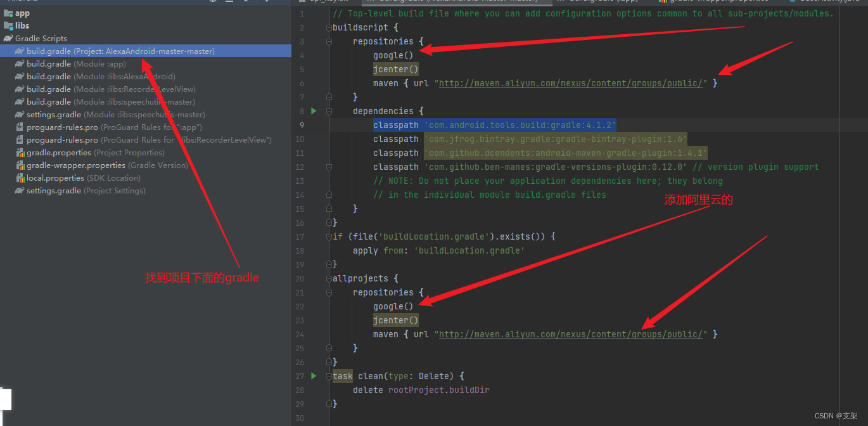Collapse the if buildLocation.gradle block fold
Viewport: 868px width, 426px height.
tap(329, 236)
